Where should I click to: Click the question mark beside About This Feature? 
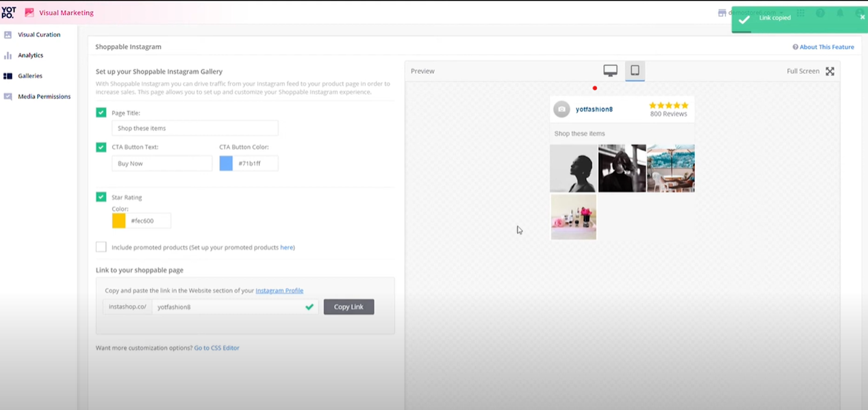click(x=795, y=47)
